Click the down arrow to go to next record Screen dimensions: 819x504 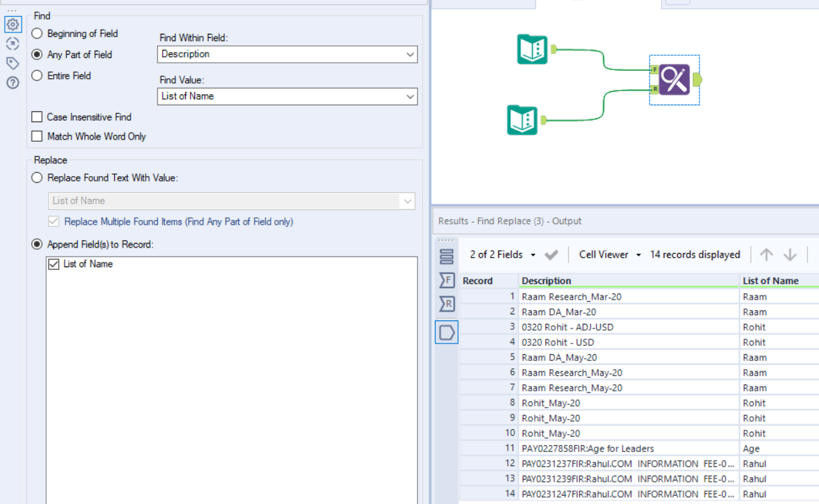click(x=790, y=254)
